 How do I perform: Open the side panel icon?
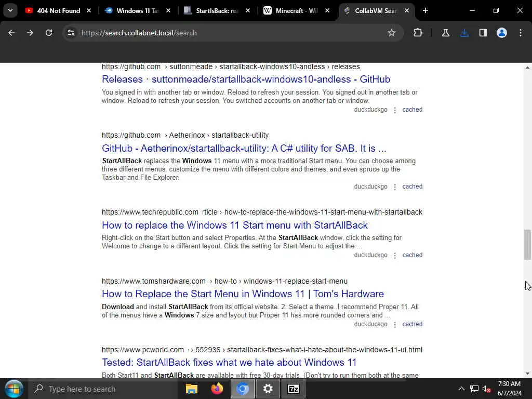483,33
